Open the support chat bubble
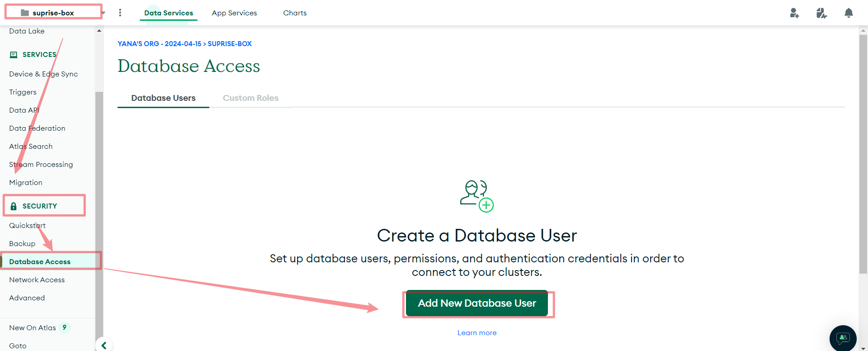868x351 pixels. [x=843, y=338]
